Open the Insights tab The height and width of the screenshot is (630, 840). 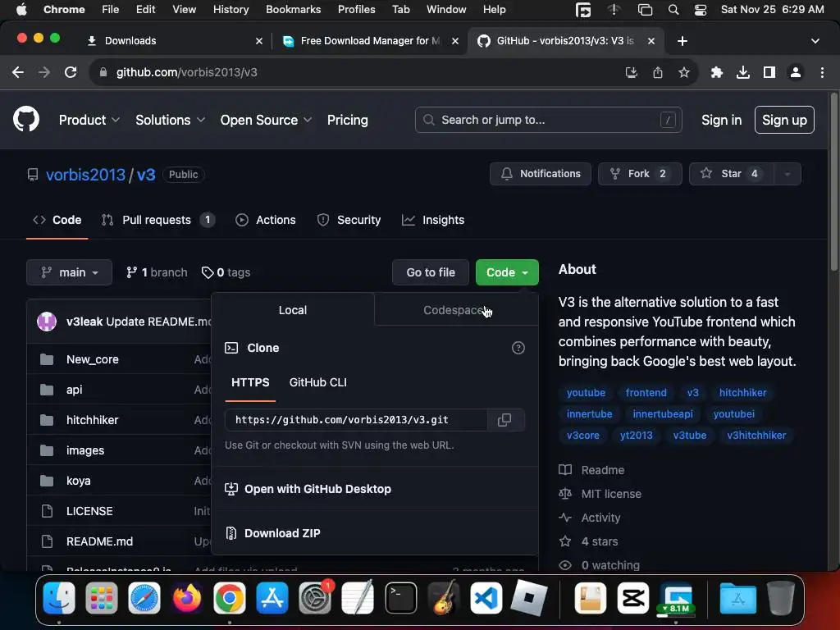click(x=433, y=220)
